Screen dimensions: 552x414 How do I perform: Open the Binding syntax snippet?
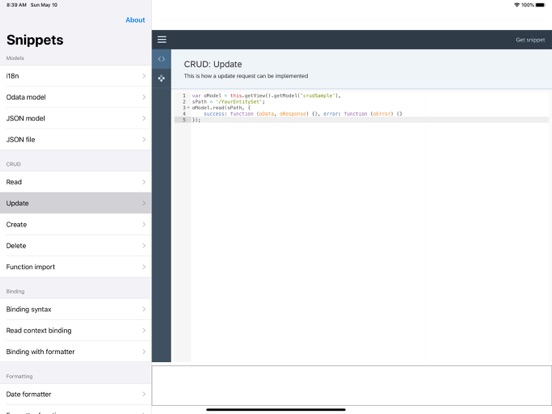pos(76,309)
